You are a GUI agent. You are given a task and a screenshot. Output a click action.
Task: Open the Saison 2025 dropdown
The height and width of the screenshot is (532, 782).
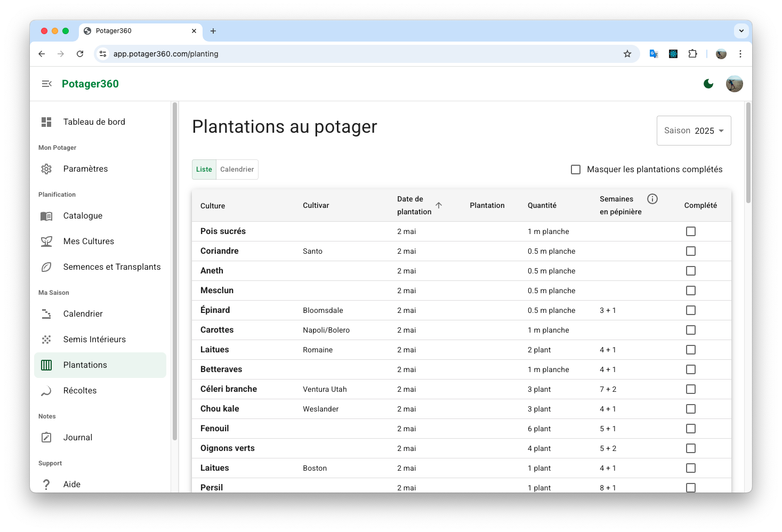[x=694, y=130]
